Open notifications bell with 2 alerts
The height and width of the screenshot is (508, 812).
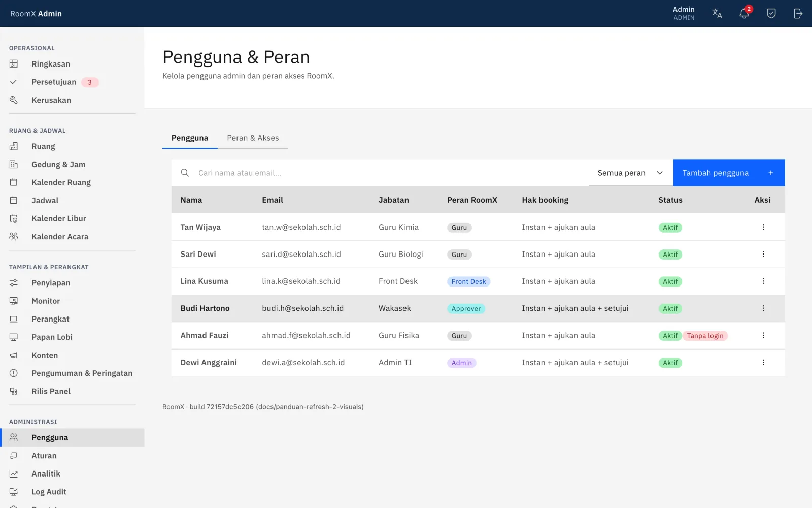click(745, 14)
